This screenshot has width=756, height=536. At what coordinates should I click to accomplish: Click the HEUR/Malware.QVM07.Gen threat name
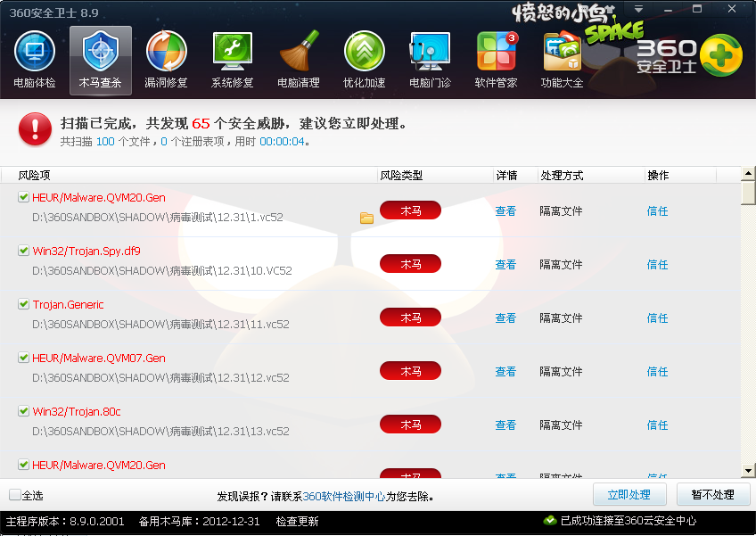[99, 358]
